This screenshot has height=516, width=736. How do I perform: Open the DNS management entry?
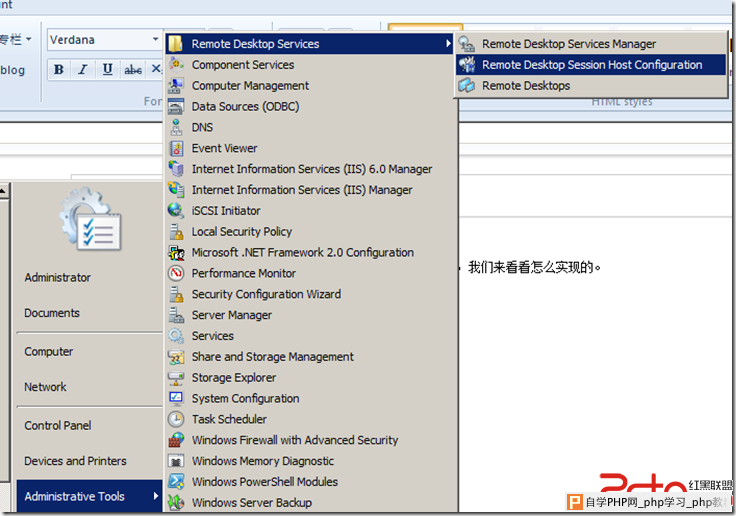tap(310, 127)
